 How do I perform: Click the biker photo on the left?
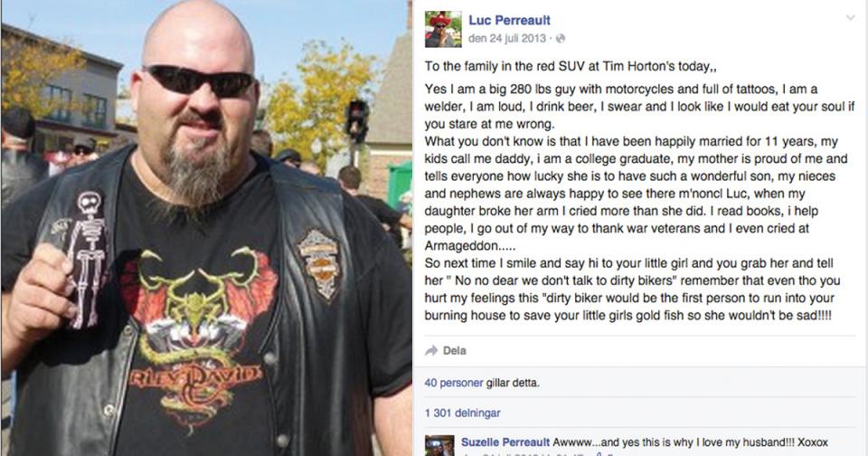pyautogui.click(x=206, y=228)
